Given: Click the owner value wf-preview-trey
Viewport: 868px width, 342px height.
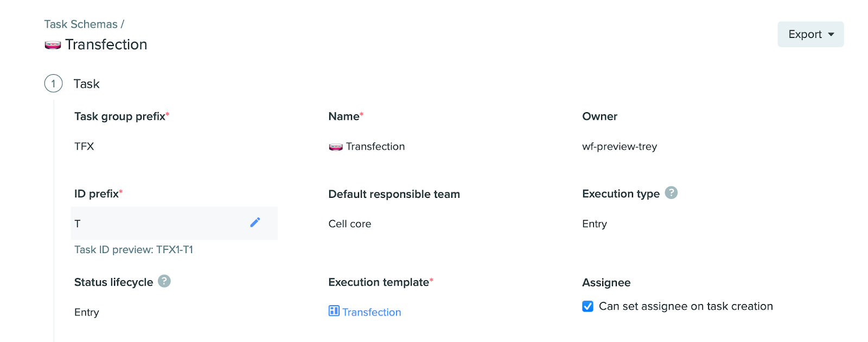Looking at the screenshot, I should click(x=620, y=146).
